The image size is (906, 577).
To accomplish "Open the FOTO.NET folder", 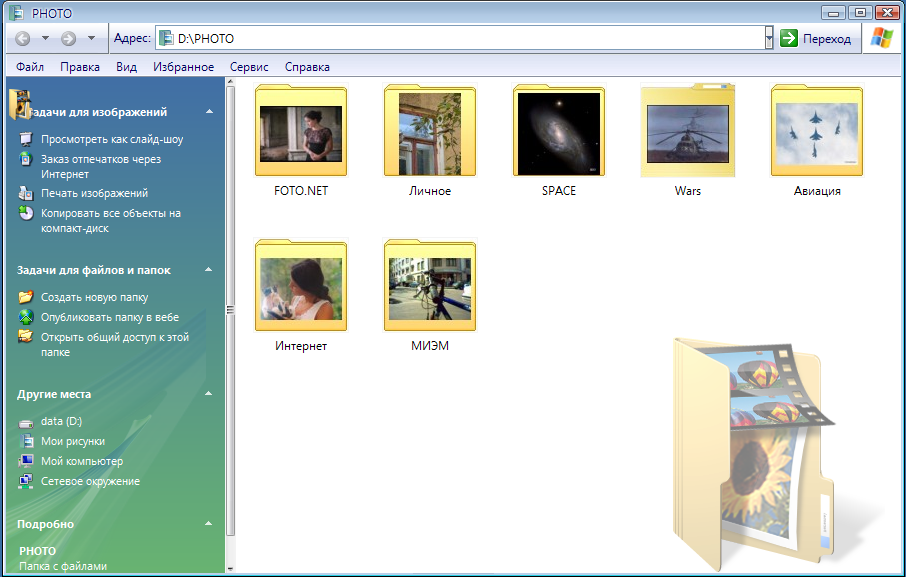I will tap(301, 133).
